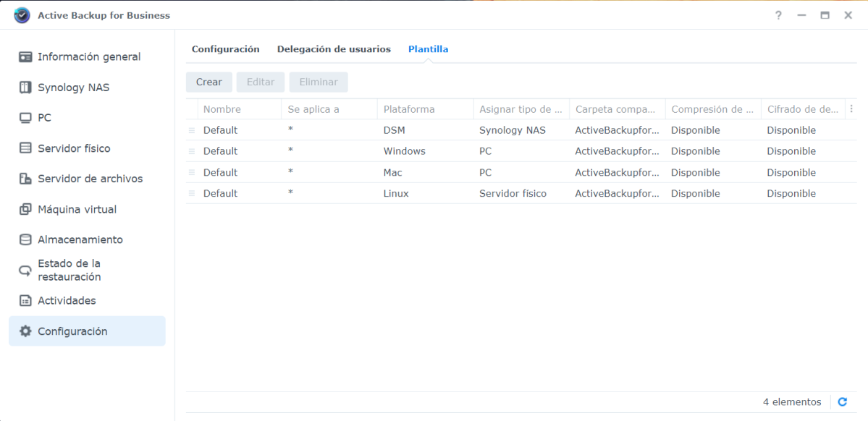Maximize the Active Backup window
Screen dimensions: 868x421
825,15
